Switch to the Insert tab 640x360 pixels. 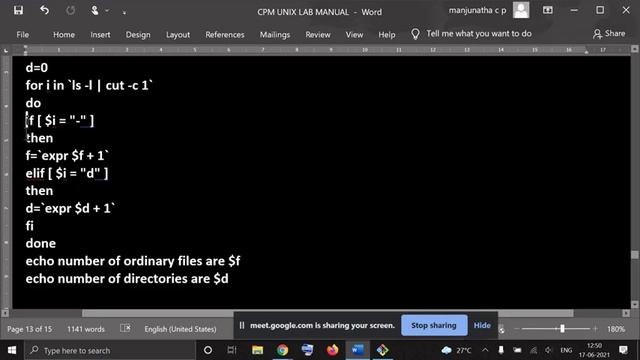pos(100,35)
